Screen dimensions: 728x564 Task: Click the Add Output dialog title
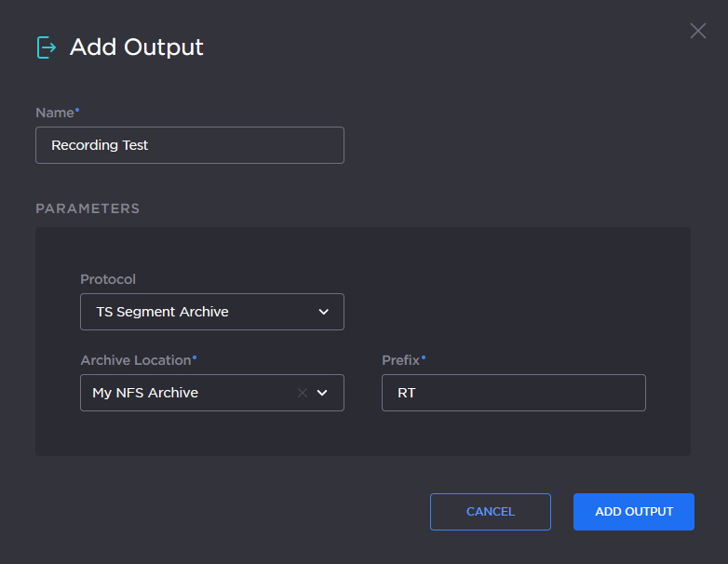(x=137, y=47)
